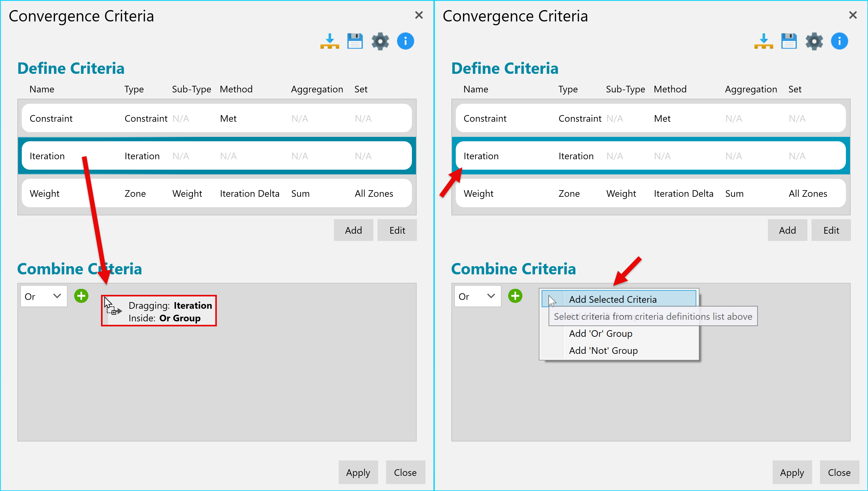The width and height of the screenshot is (868, 491).
Task: Click 'Set' column header in right dialog
Action: pos(795,89)
